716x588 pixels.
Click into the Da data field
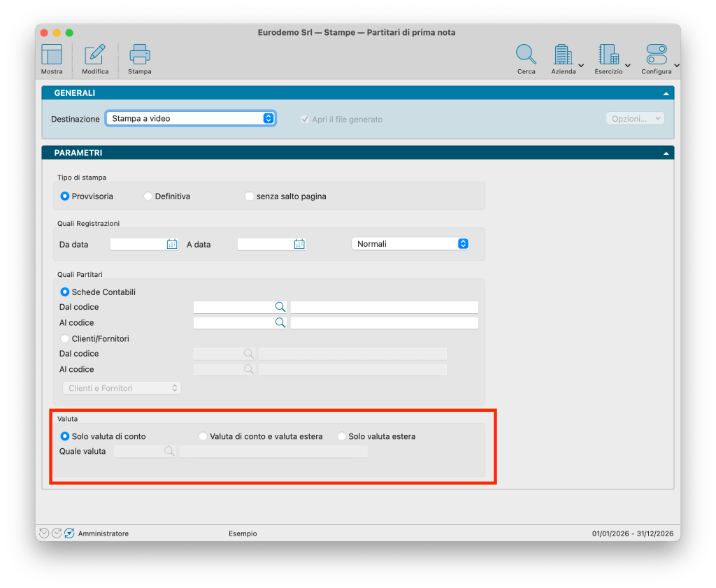point(138,244)
